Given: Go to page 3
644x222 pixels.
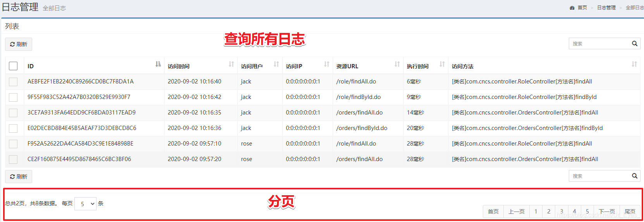Looking at the screenshot, I should [x=561, y=212].
